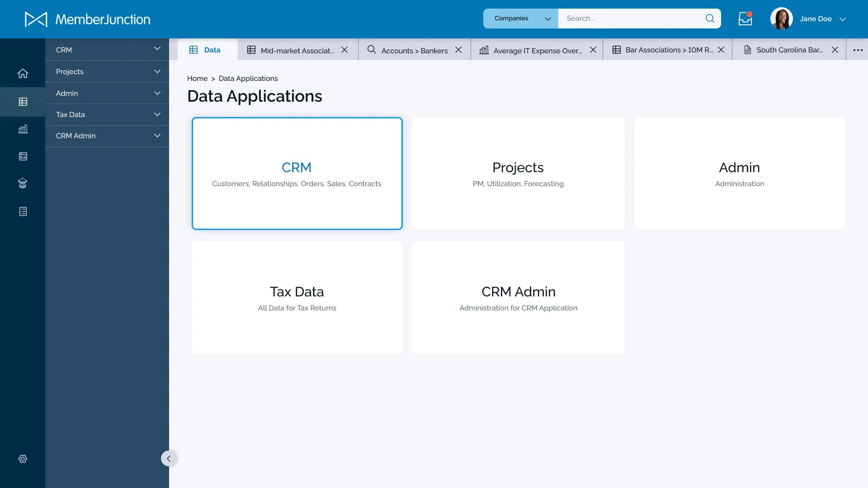
Task: Close the Mid-market Associat... tab
Action: click(x=344, y=50)
